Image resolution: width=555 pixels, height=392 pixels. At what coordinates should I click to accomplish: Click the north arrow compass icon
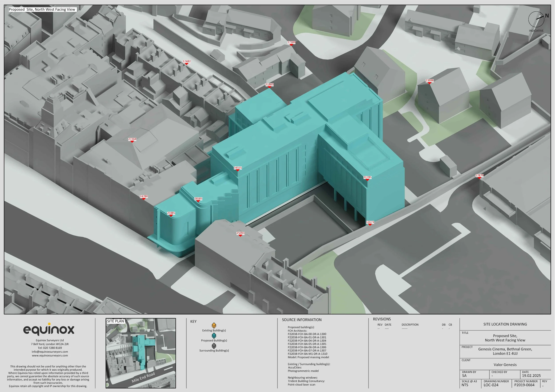pyautogui.click(x=536, y=19)
